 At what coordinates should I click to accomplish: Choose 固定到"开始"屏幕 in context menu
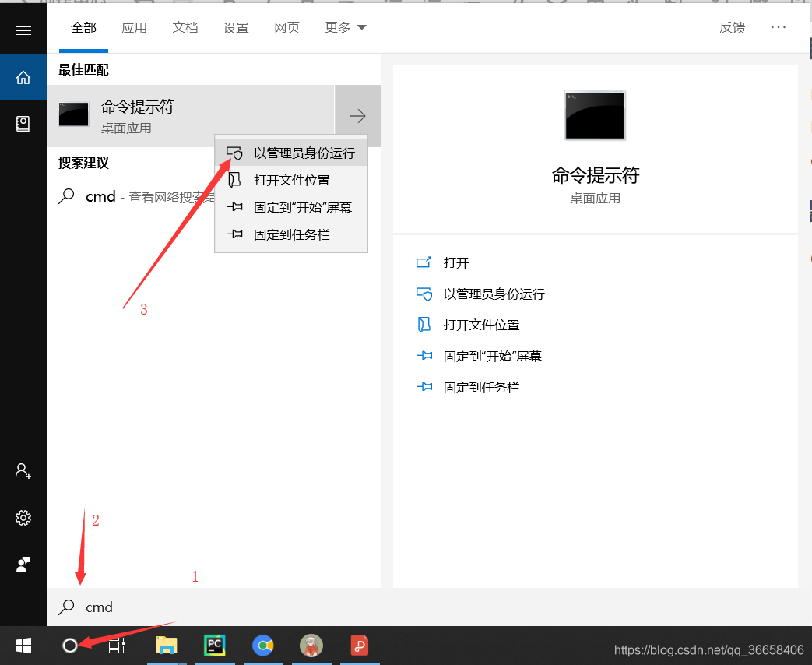(291, 208)
